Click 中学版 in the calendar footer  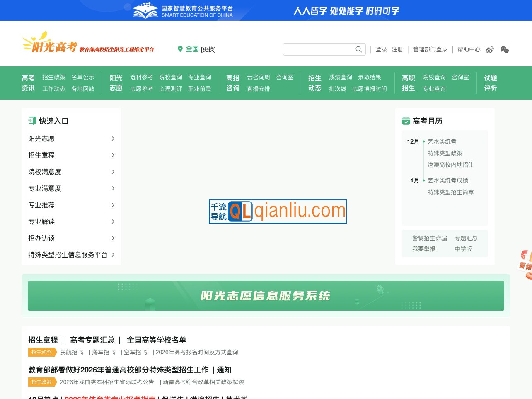pyautogui.click(x=463, y=249)
